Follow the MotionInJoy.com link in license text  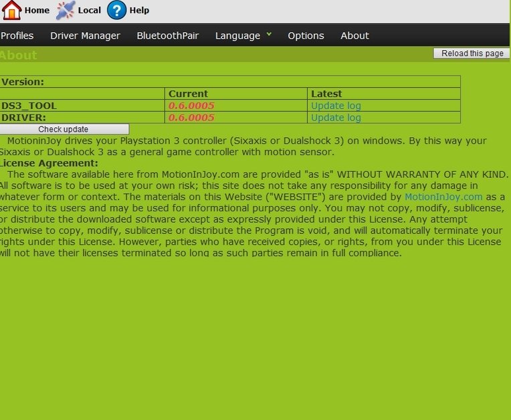click(443, 197)
